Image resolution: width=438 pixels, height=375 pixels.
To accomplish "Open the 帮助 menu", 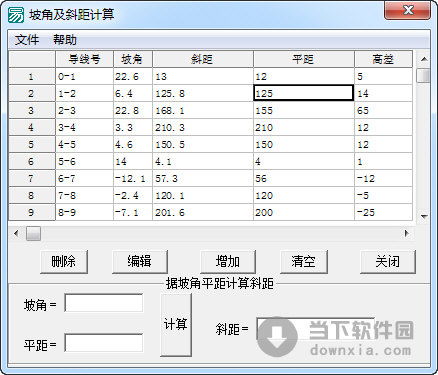I will [x=65, y=40].
